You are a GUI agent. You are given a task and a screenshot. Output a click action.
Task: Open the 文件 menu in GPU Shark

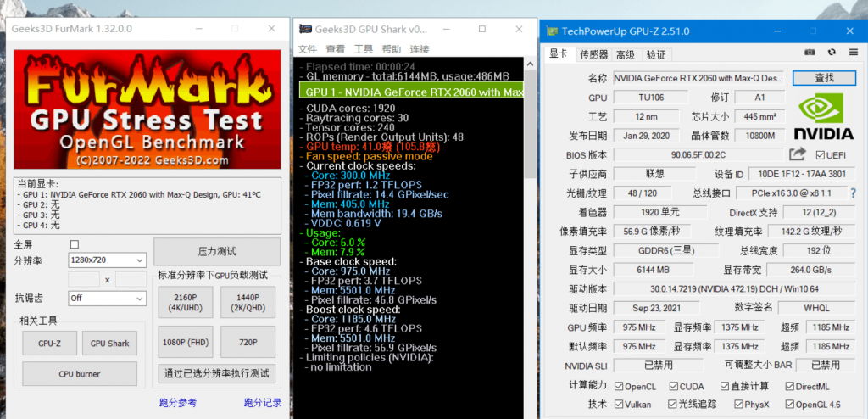tap(307, 49)
